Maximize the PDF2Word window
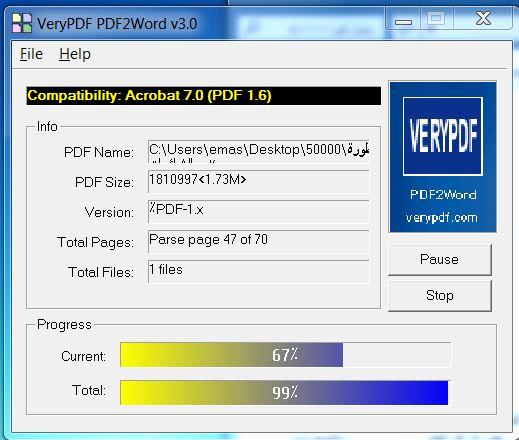Screen dimensions: 519x440 (x=436, y=19)
